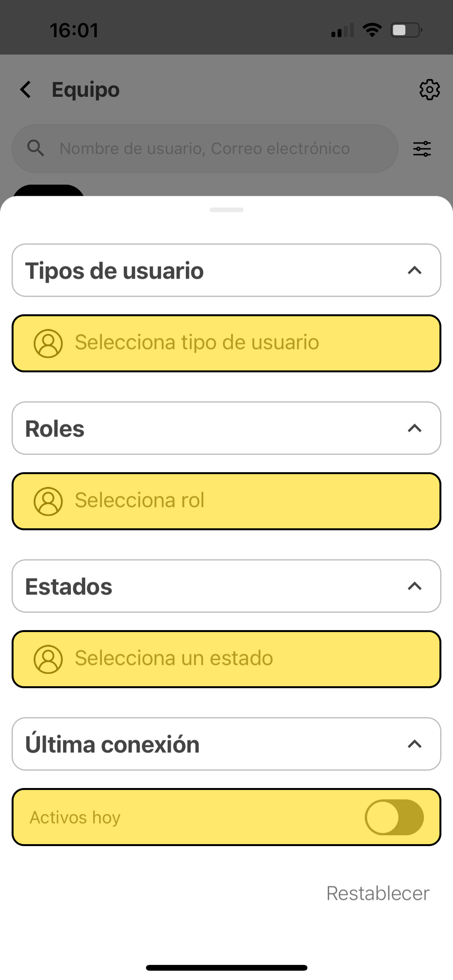Open the Selecciona un estado selector
The width and height of the screenshot is (453, 980).
coord(226,659)
